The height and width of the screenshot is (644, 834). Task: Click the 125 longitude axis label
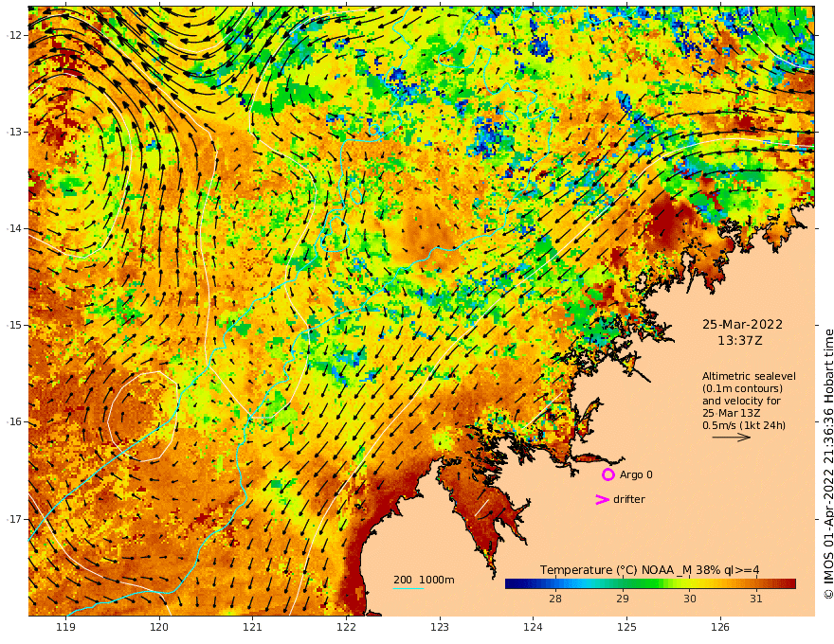(x=626, y=627)
